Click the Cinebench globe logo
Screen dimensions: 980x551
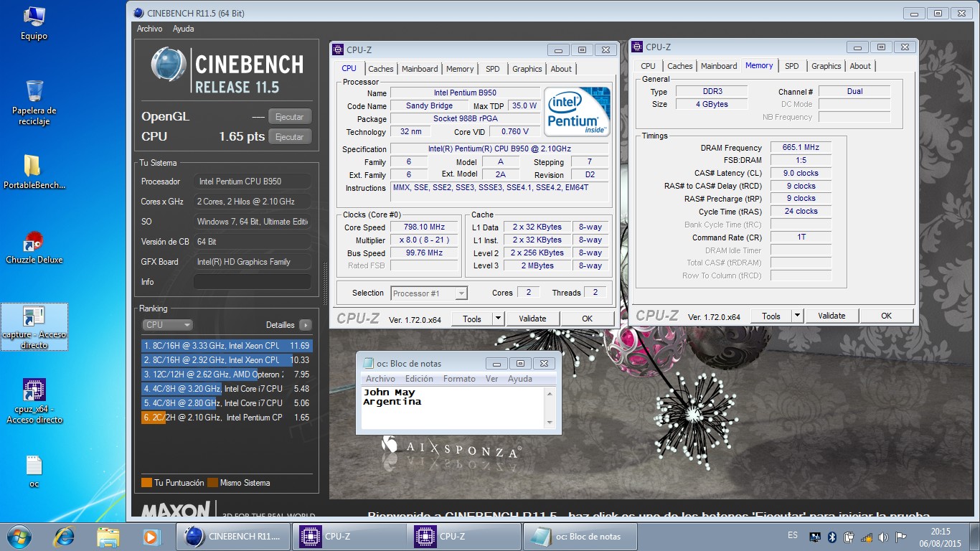tap(169, 65)
